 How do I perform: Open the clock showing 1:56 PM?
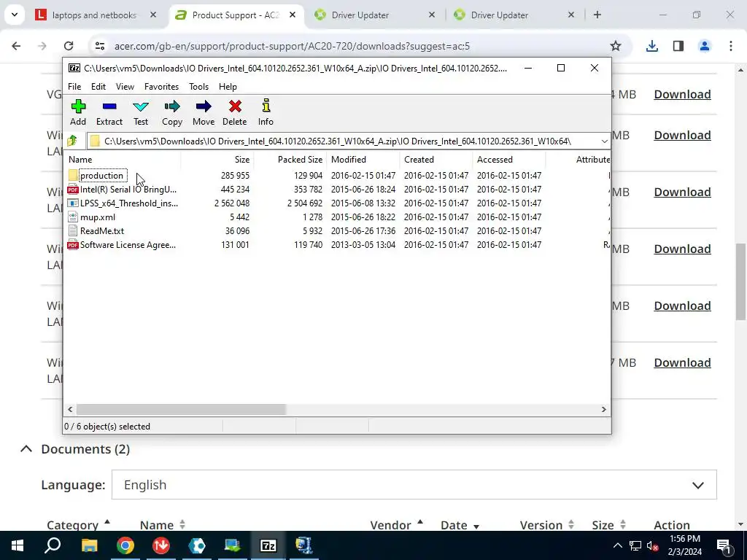(x=685, y=545)
